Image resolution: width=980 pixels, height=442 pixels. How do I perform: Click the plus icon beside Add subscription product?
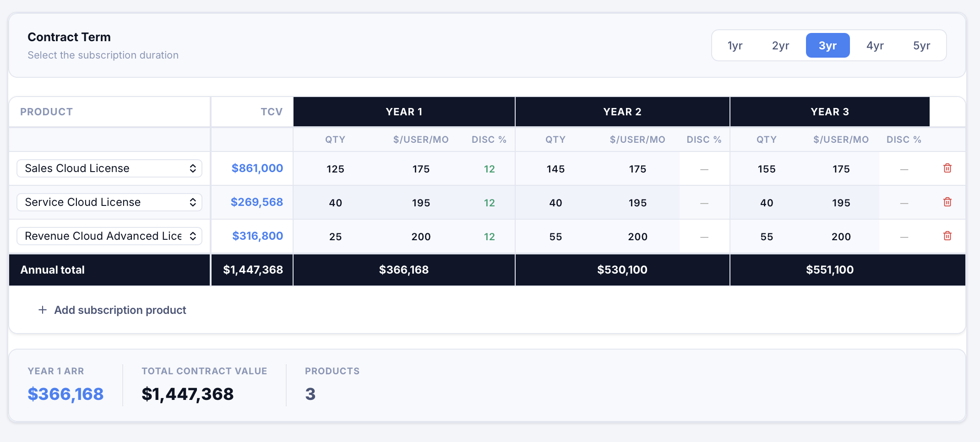(43, 310)
